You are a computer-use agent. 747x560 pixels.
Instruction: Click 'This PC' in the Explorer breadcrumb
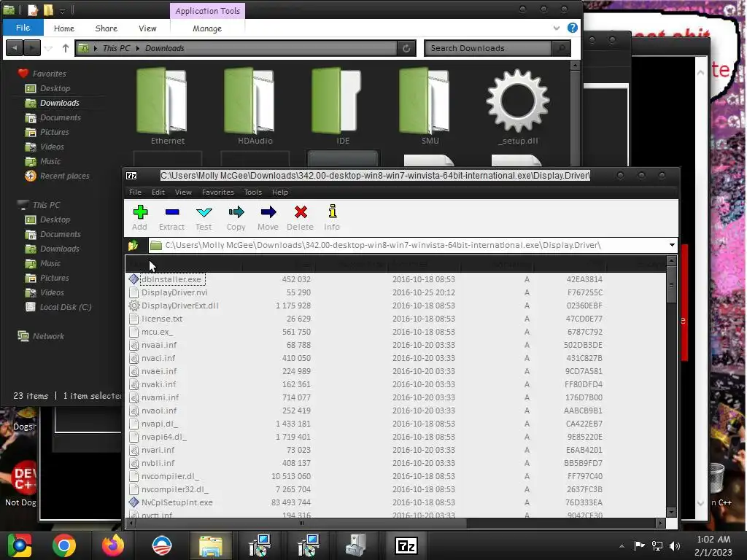coord(116,48)
